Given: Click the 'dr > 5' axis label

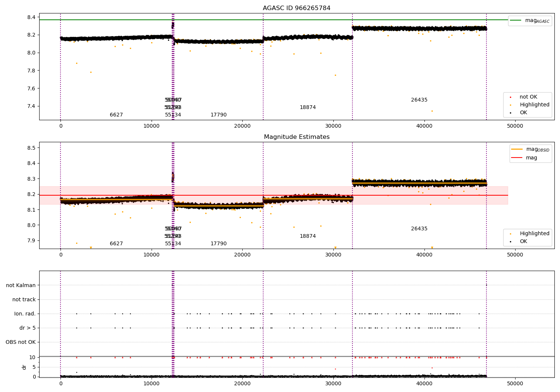Looking at the screenshot, I should point(28,328).
